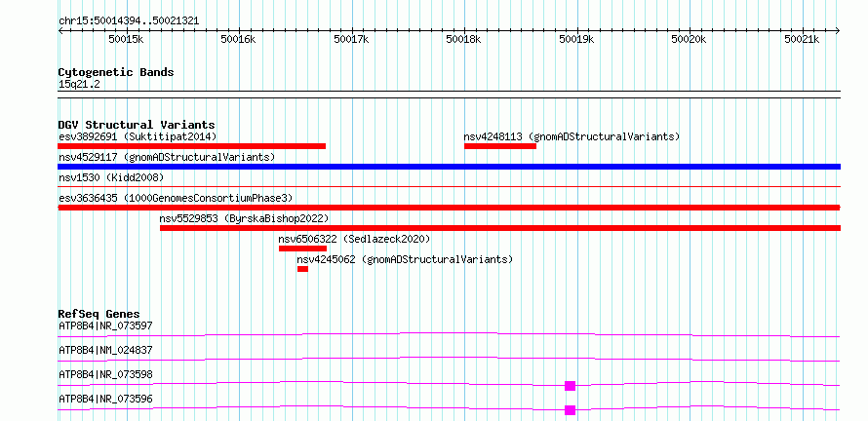The width and height of the screenshot is (868, 421).
Task: Click the magenta exon box on NR_073598
Action: pos(571,386)
